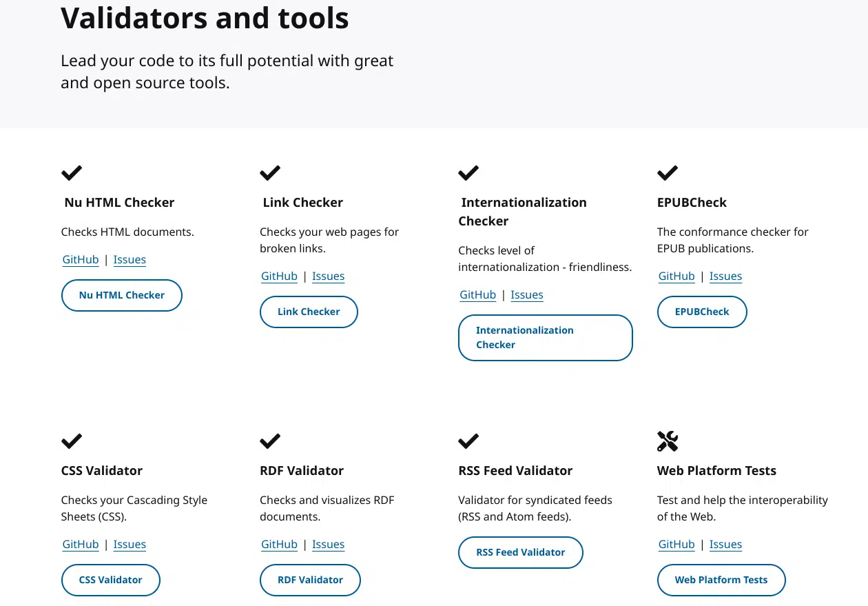Open the EPUBCheck button
The image size is (868, 606).
tap(702, 312)
